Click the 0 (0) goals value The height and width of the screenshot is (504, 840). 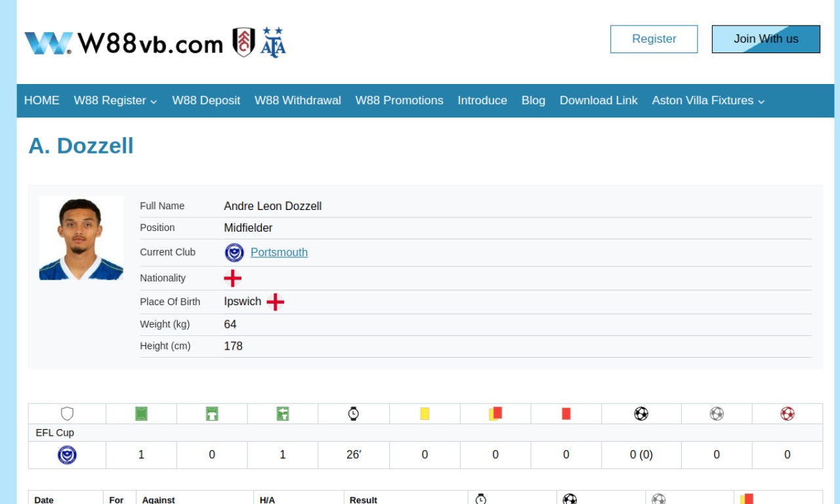pyautogui.click(x=641, y=455)
